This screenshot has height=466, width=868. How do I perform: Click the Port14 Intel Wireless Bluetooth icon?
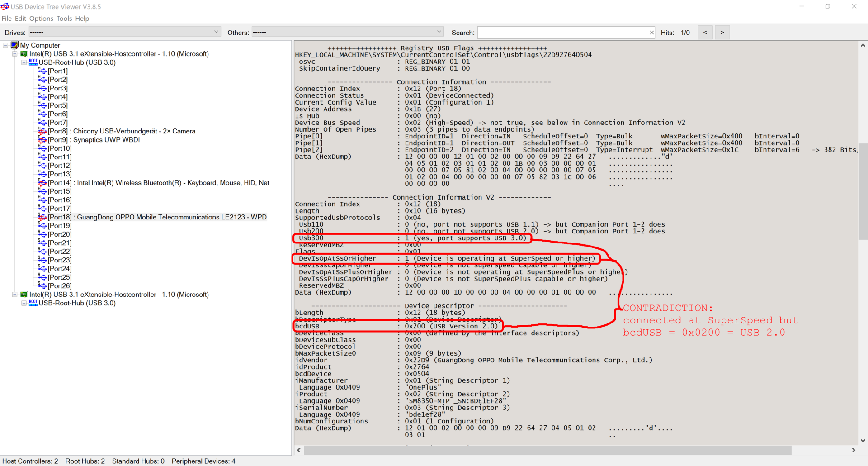[42, 183]
